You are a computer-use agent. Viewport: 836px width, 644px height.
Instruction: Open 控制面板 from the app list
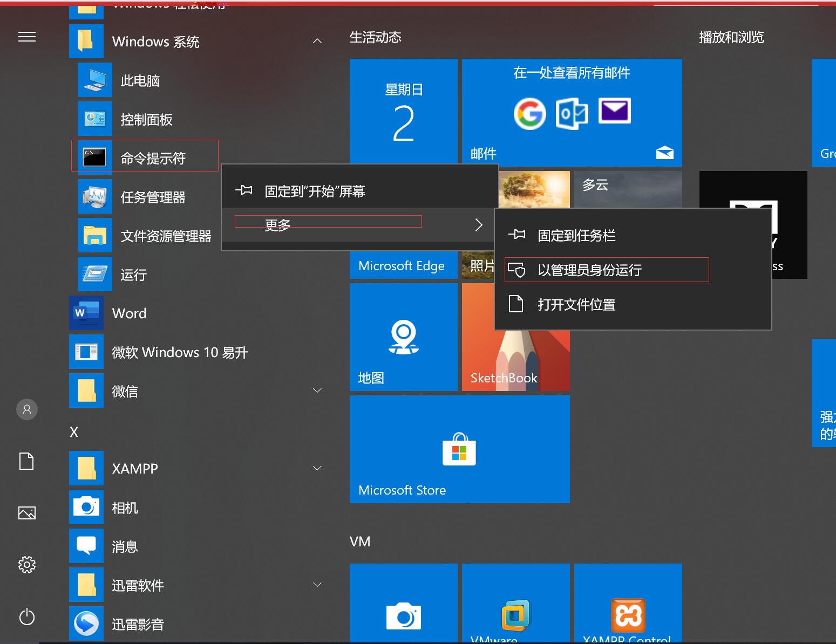tap(200, 119)
